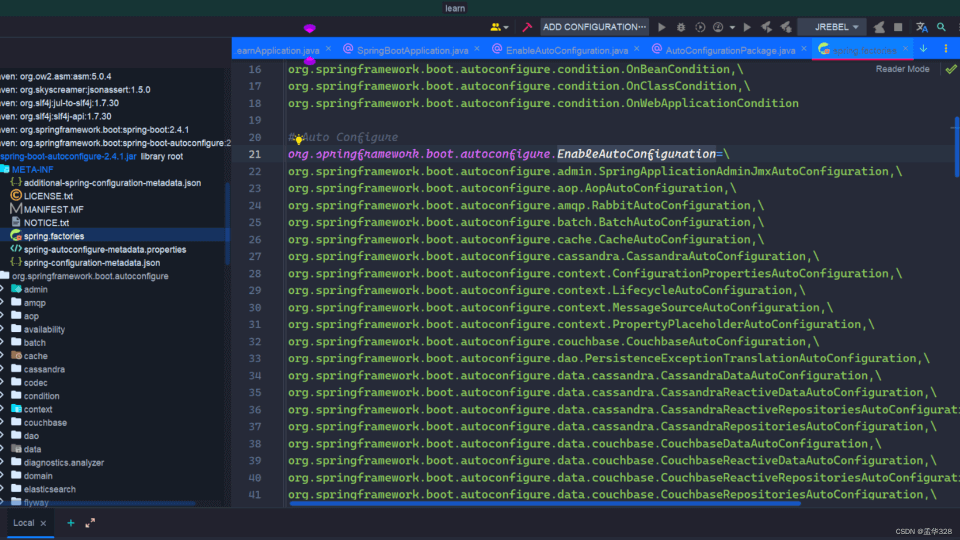This screenshot has height=540, width=960.
Task: Close the AutoConfigurationPackage.java tab
Action: click(x=803, y=49)
